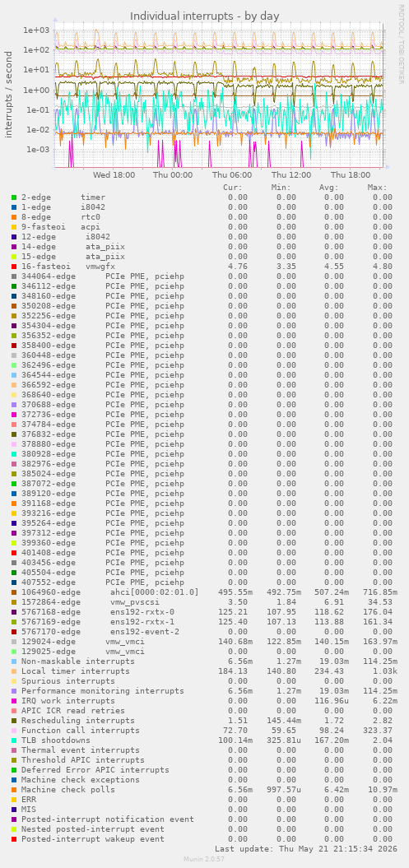Click the Function call interrupts color swatch
This screenshot has height=868, width=409.
14,730
